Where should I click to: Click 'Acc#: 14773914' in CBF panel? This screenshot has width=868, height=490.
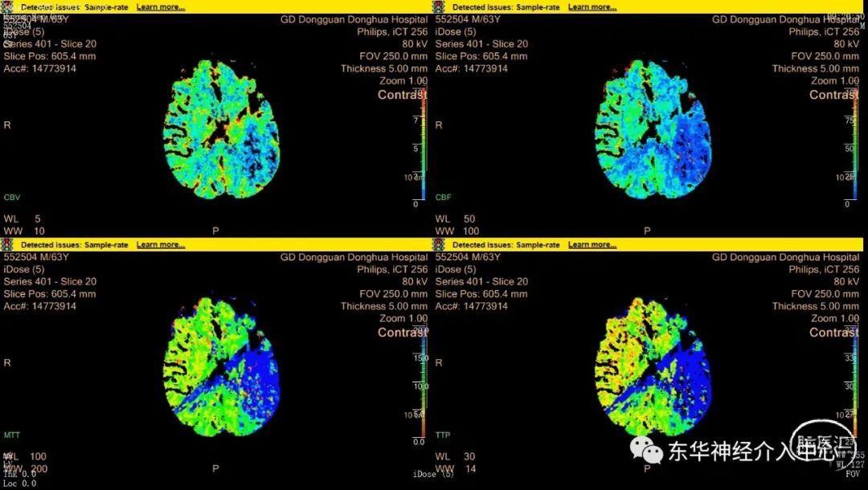point(472,68)
